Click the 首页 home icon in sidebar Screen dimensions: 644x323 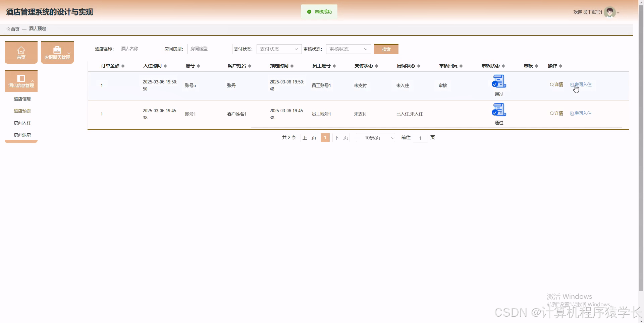pos(21,50)
